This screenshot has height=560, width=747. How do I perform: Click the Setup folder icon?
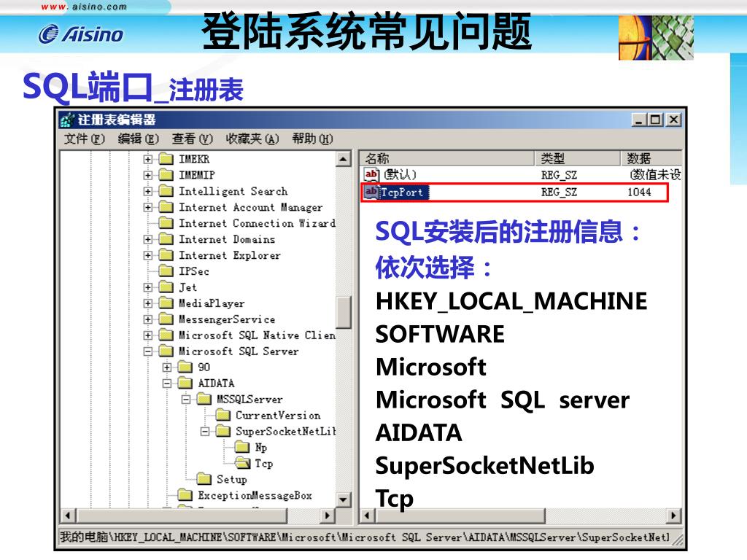point(204,479)
